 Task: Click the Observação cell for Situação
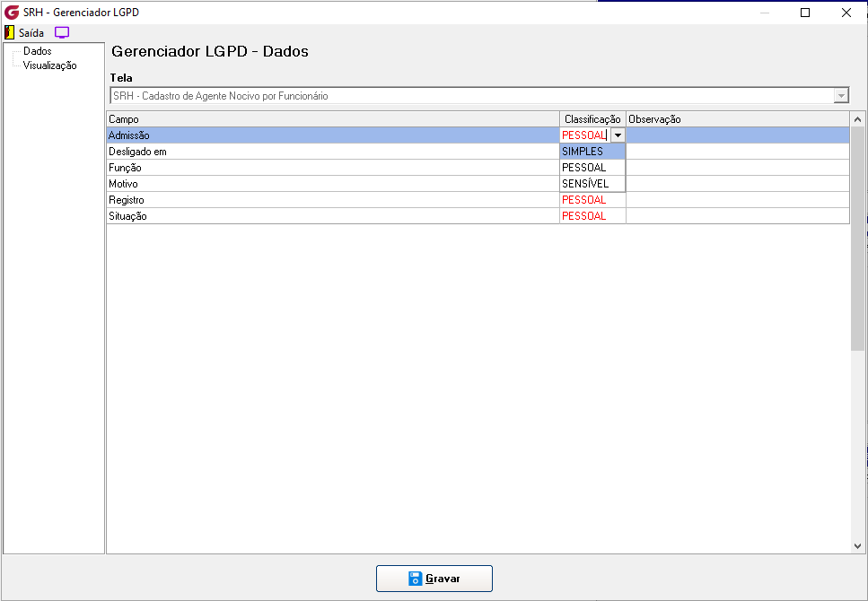click(x=738, y=216)
